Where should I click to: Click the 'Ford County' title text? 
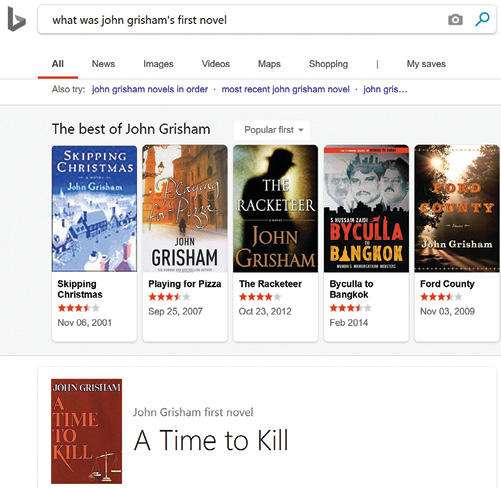[447, 284]
